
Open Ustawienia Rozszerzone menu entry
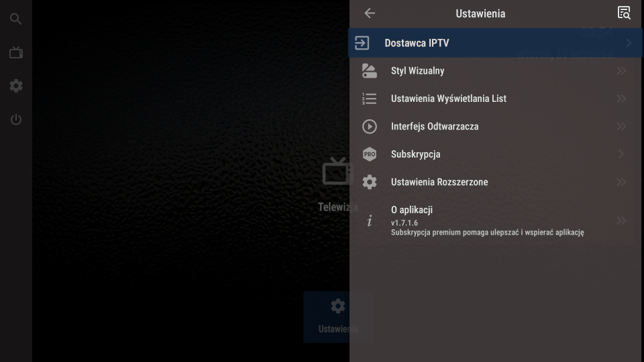pos(439,182)
